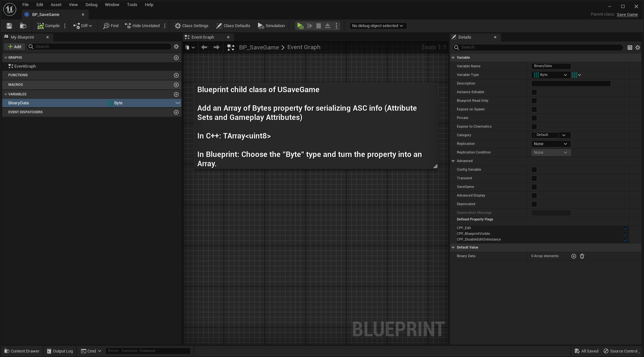Click the green Play button
This screenshot has height=357, width=644.
[x=300, y=26]
